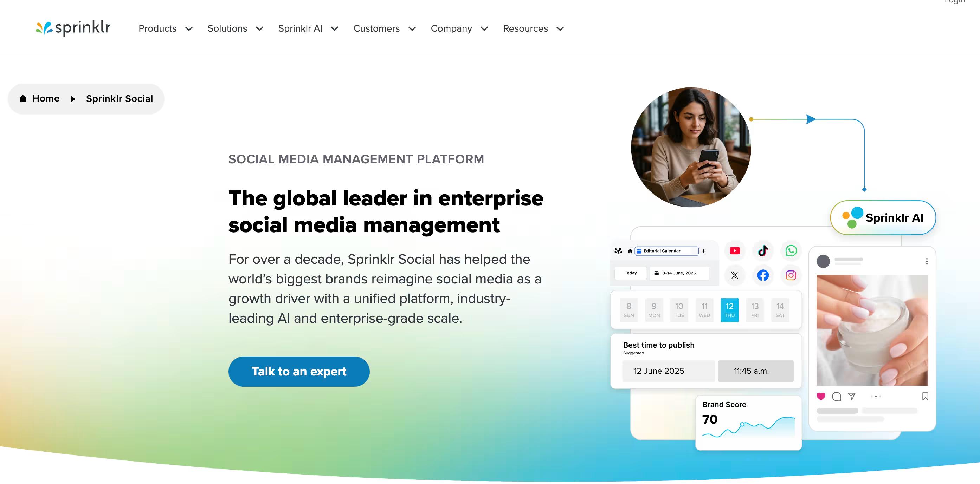Select highlighted 12 THU day
The height and width of the screenshot is (484, 980).
click(x=730, y=310)
